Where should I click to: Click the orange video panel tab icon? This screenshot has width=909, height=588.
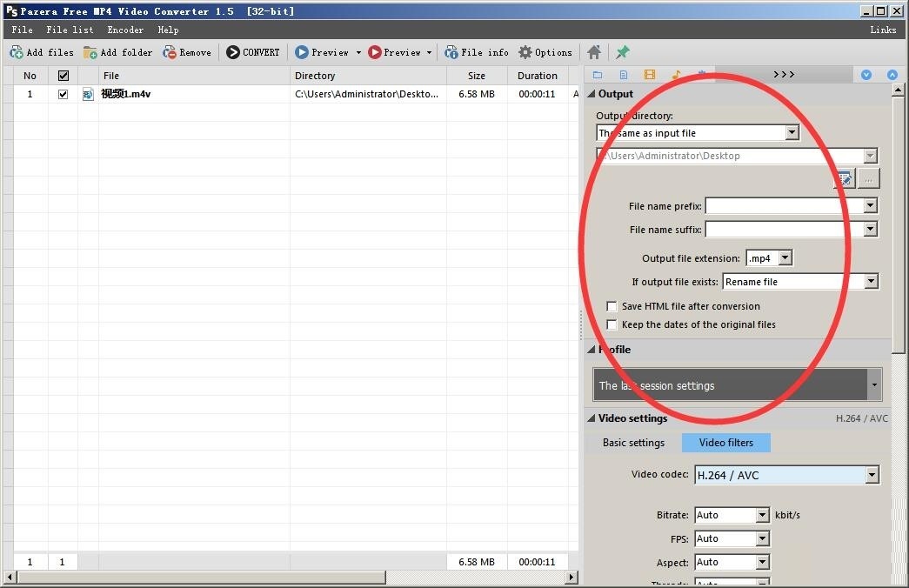[x=649, y=75]
